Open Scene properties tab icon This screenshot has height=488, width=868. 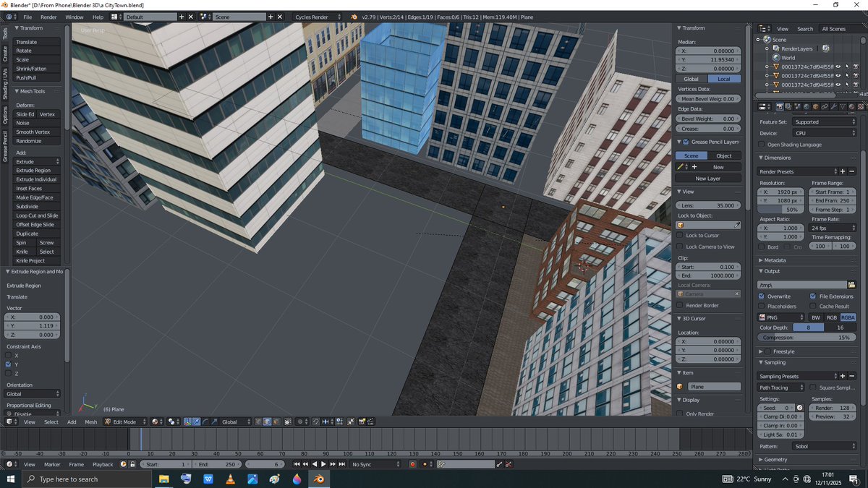point(797,107)
